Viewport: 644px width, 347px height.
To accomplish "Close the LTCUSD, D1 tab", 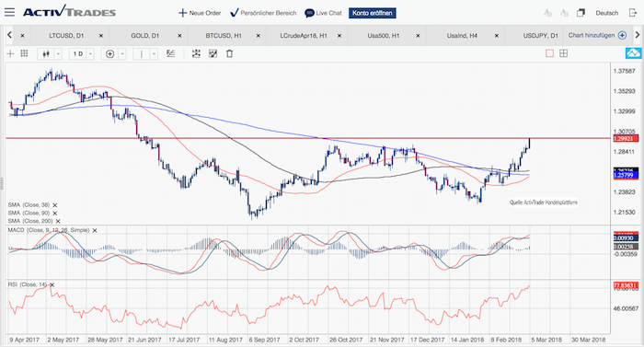I will coord(101,36).
